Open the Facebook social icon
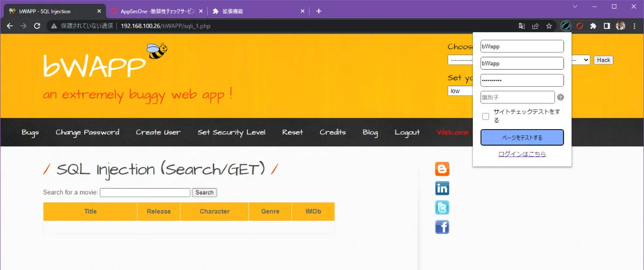 442,227
